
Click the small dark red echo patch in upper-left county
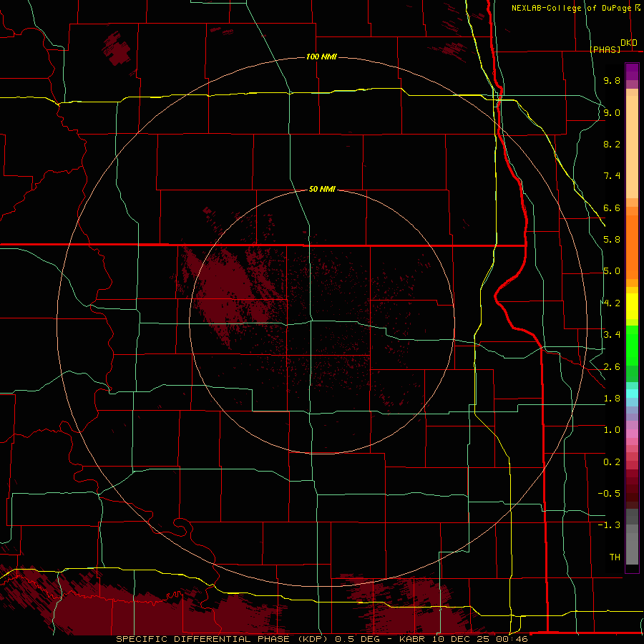tap(116, 49)
